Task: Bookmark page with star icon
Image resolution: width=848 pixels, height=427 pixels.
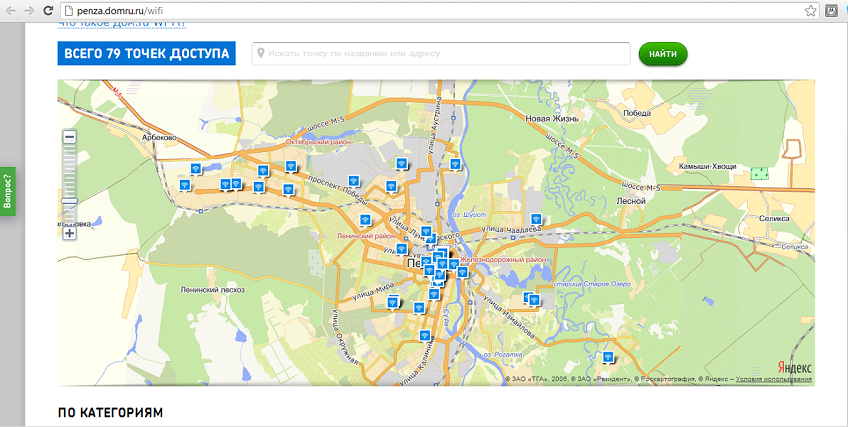Action: click(811, 10)
